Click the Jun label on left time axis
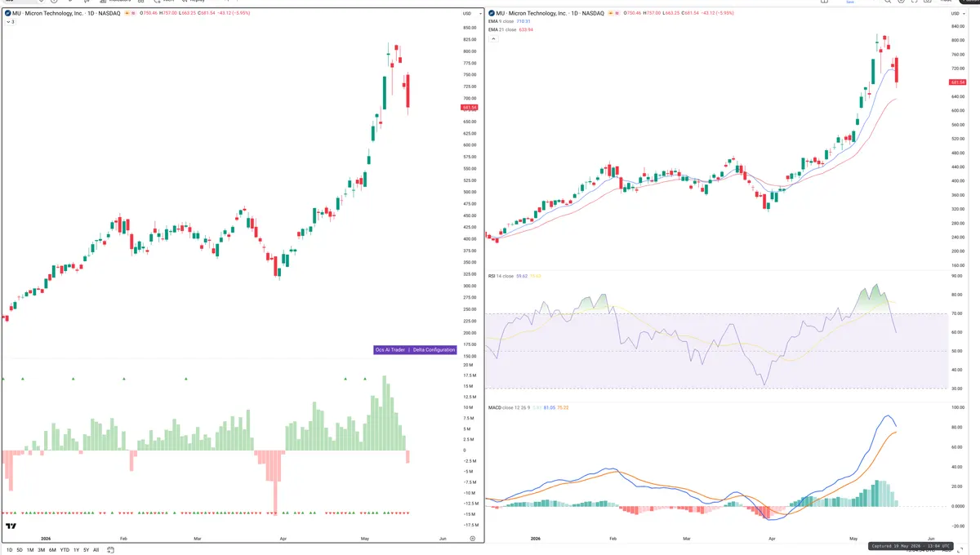The width and height of the screenshot is (980, 555). coord(443,539)
